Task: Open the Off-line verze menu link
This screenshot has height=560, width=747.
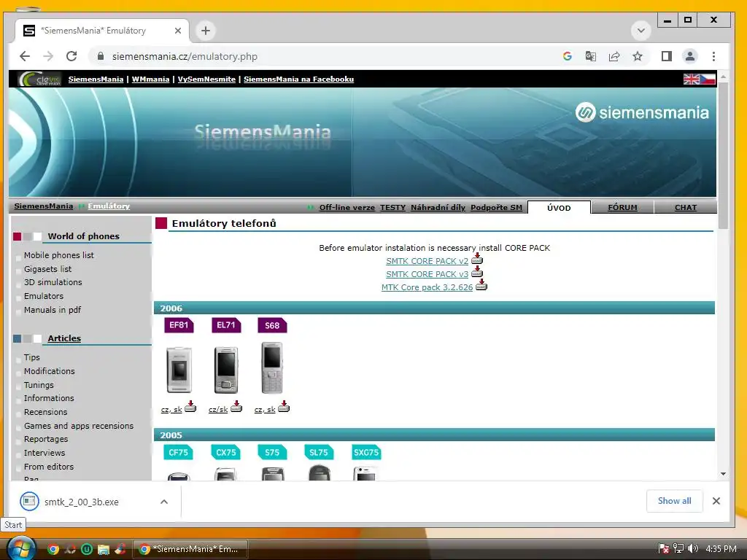Action: [347, 208]
